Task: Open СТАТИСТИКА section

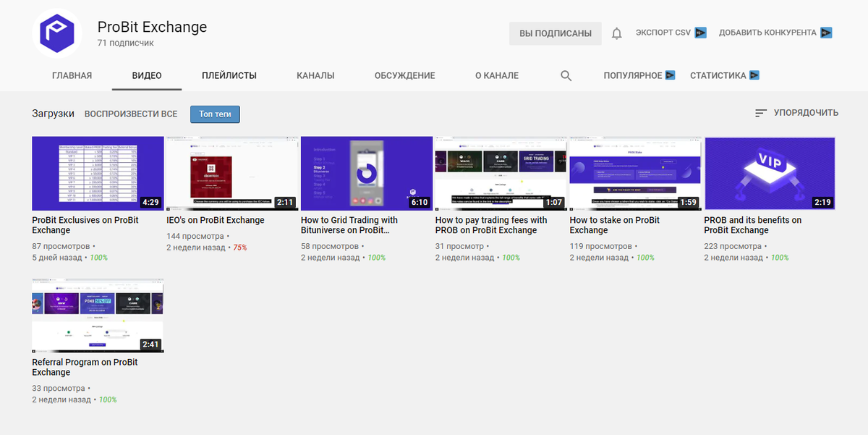Action: coord(718,75)
